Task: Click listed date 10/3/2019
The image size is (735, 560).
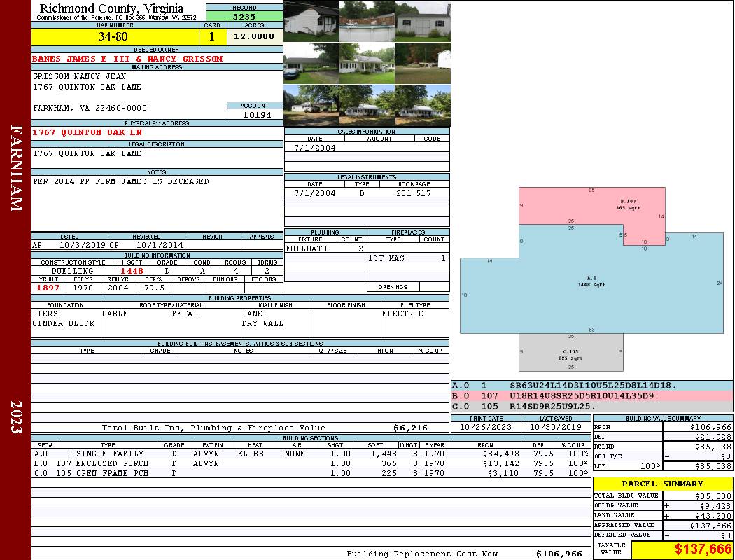Action: 83,245
